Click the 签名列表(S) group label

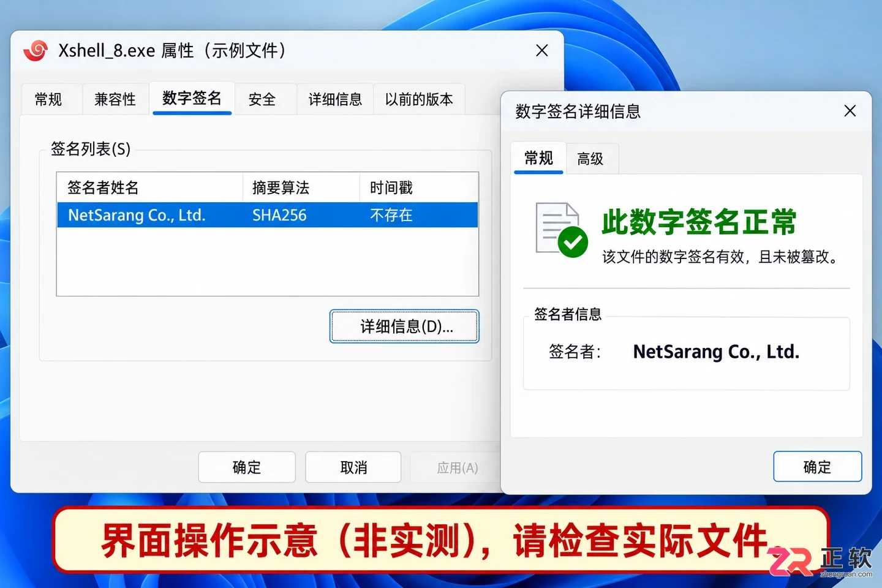point(91,149)
